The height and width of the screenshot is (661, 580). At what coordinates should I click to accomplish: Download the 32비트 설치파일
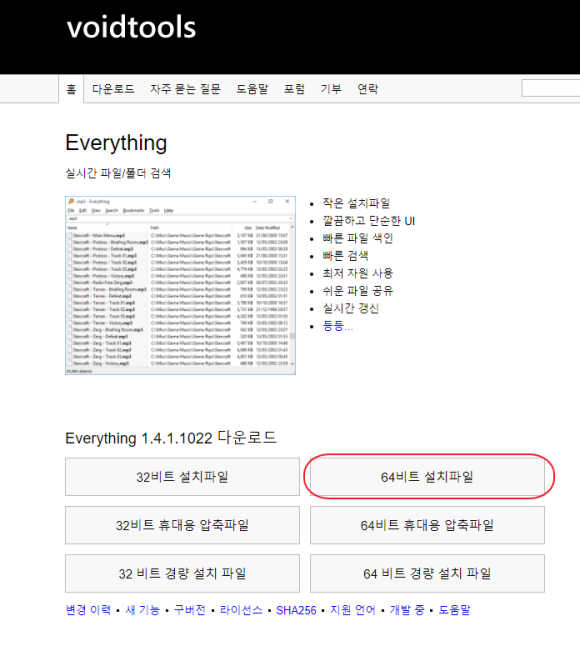[x=182, y=477]
